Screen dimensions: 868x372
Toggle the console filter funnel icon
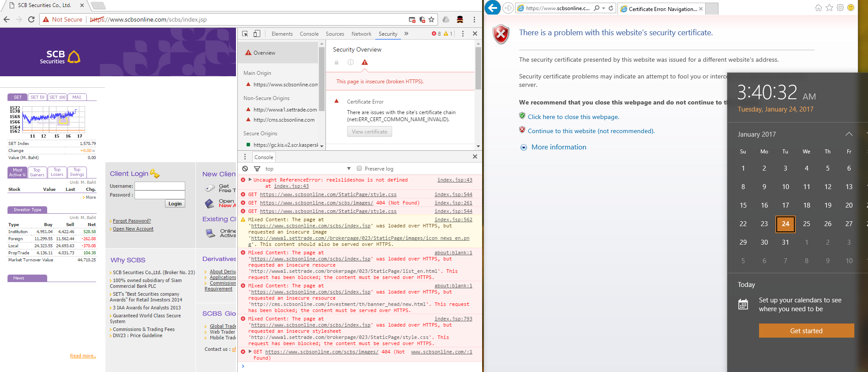[257, 168]
